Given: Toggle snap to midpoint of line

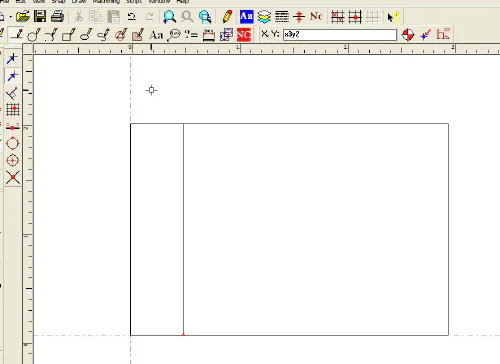Looking at the screenshot, I should pos(13,126).
